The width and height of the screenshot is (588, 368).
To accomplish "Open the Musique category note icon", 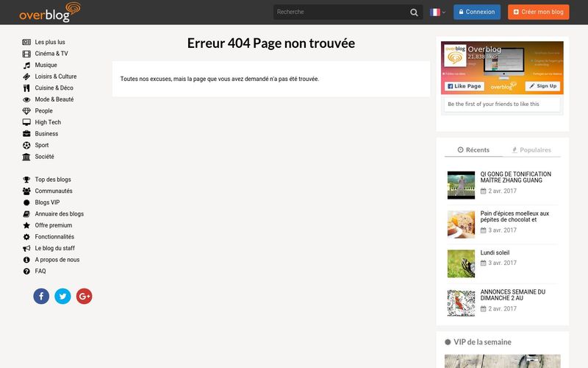I will (x=26, y=65).
